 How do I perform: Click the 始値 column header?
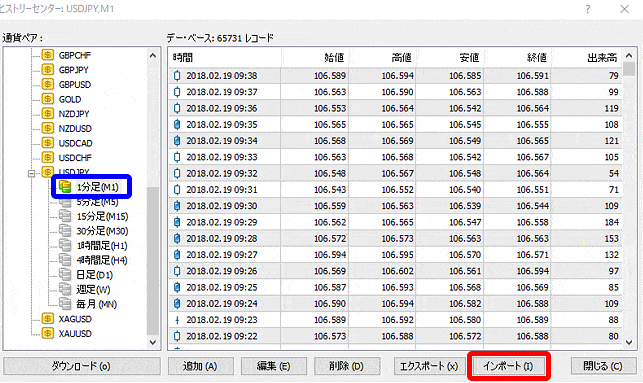tap(315, 58)
